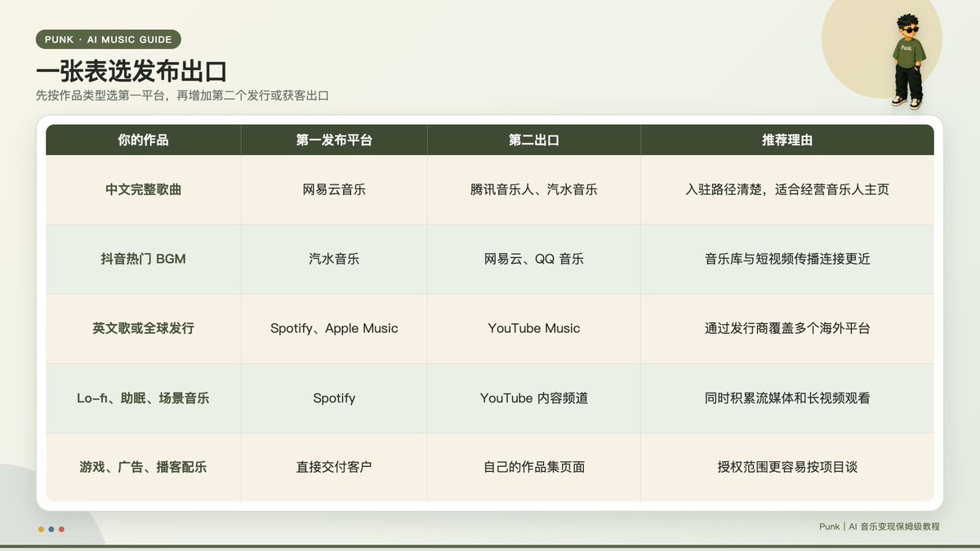
Task: Select the 第二出口 column header
Action: pyautogui.click(x=534, y=140)
